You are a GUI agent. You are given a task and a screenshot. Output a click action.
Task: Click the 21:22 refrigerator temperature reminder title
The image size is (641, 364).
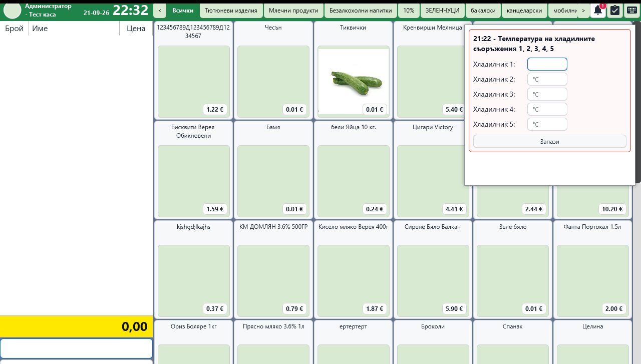pyautogui.click(x=534, y=44)
